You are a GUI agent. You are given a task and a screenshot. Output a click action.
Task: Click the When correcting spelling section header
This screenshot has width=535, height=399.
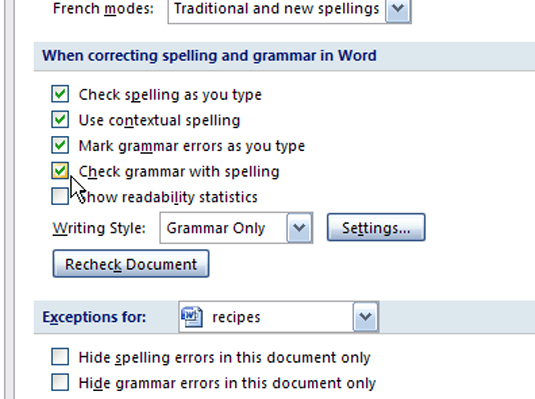tap(209, 55)
